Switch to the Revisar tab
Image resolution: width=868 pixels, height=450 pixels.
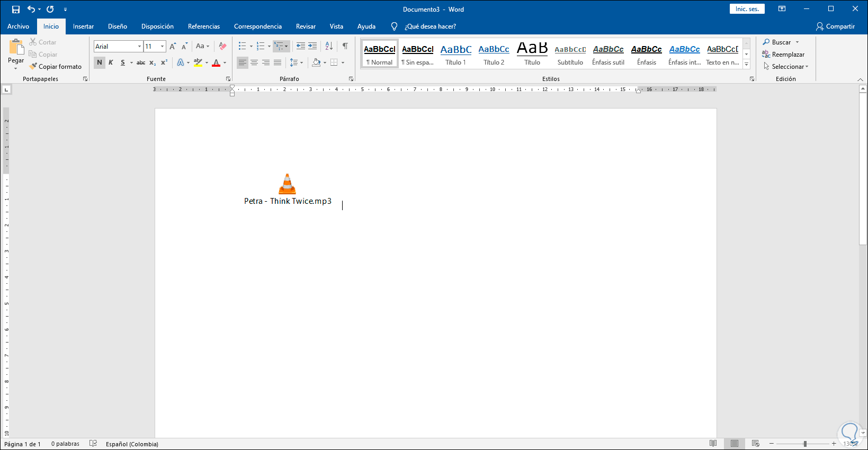click(306, 26)
